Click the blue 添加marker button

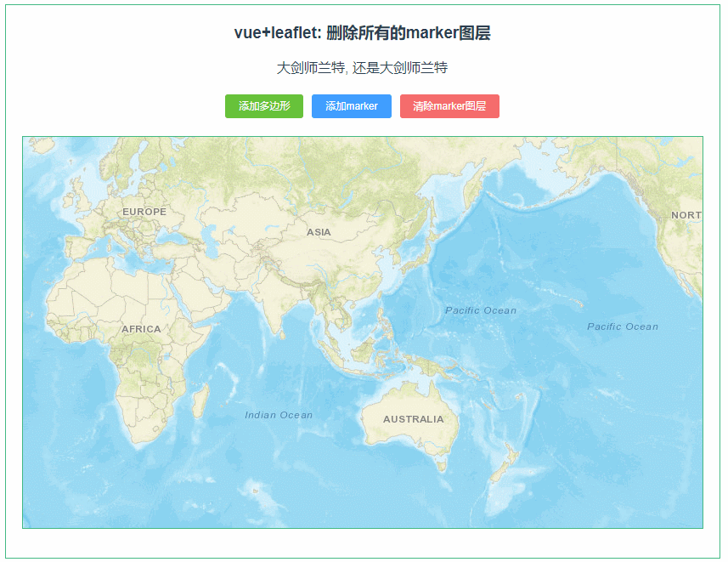coord(352,106)
